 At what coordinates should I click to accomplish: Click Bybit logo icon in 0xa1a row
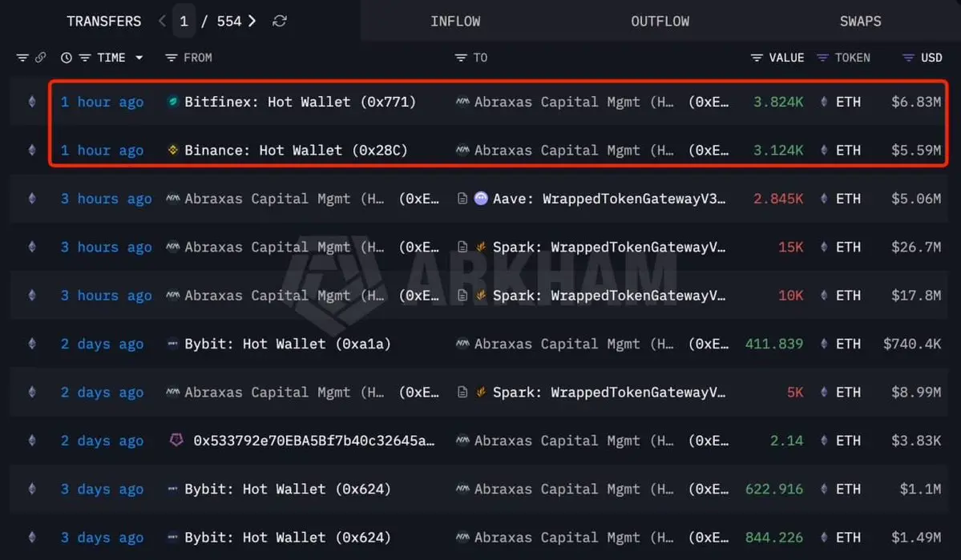tap(173, 344)
